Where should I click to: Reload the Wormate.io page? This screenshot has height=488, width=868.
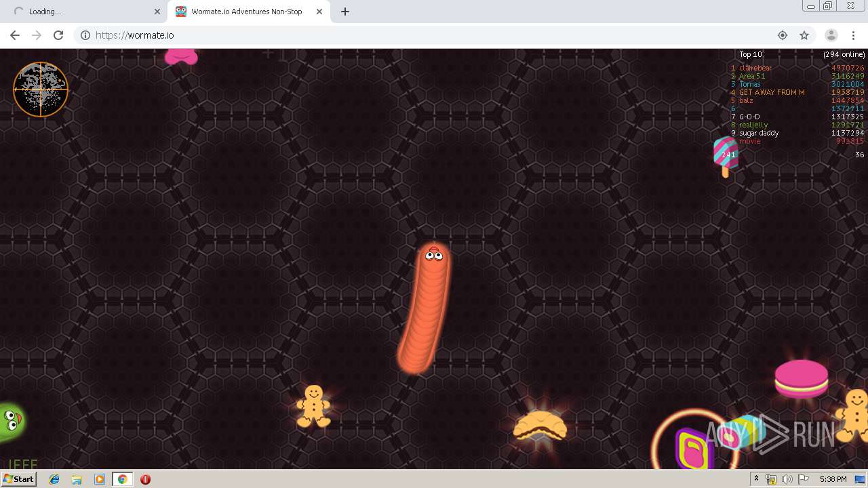click(x=58, y=35)
